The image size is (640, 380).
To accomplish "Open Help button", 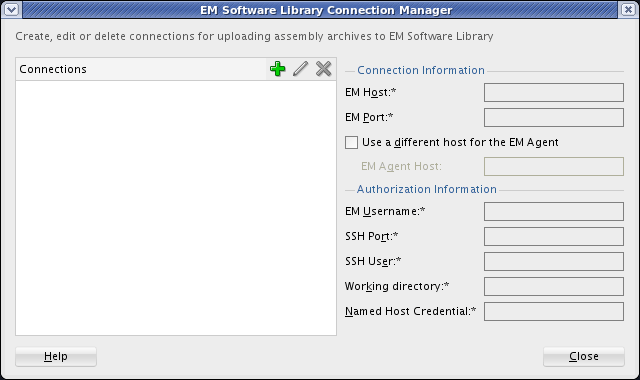I will (x=56, y=357).
